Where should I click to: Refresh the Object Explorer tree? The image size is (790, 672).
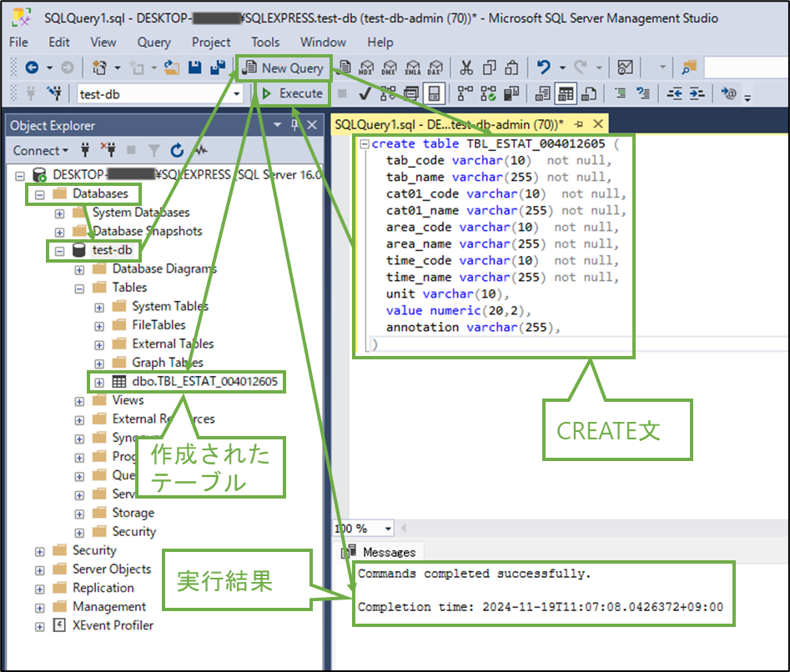point(177,150)
